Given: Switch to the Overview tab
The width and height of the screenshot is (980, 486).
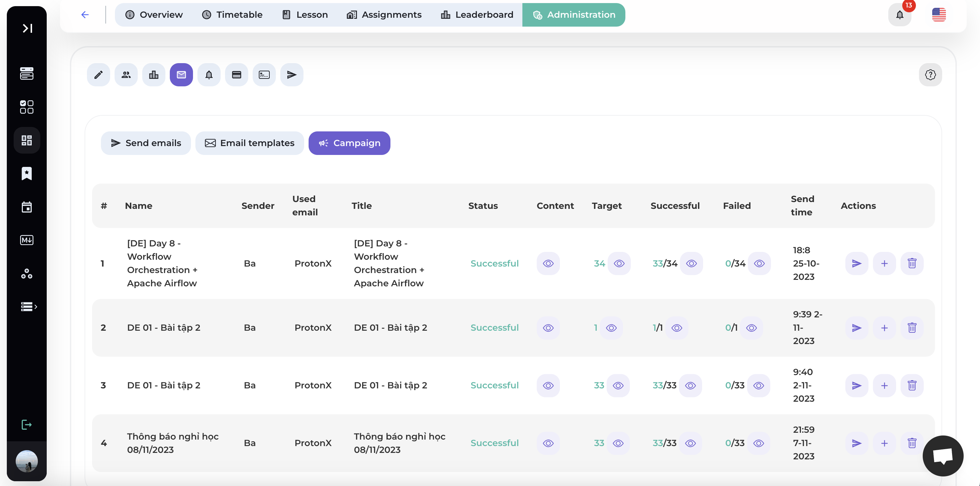Looking at the screenshot, I should click(x=154, y=15).
